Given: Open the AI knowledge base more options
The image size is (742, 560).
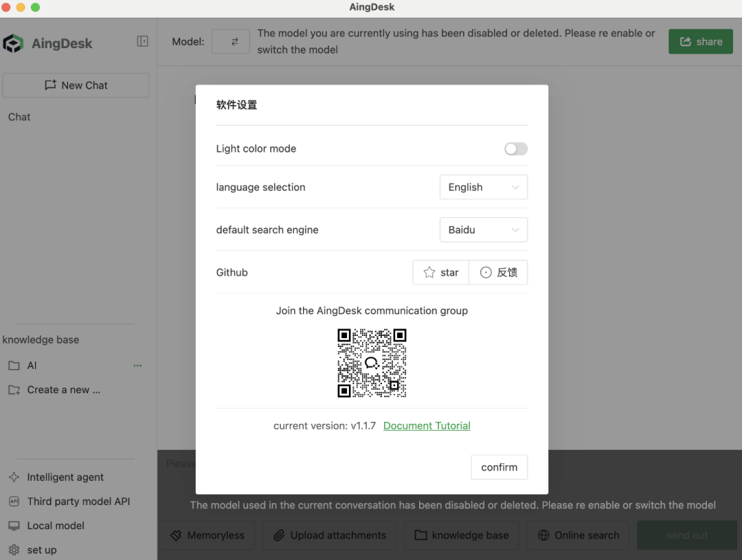Looking at the screenshot, I should [x=137, y=366].
